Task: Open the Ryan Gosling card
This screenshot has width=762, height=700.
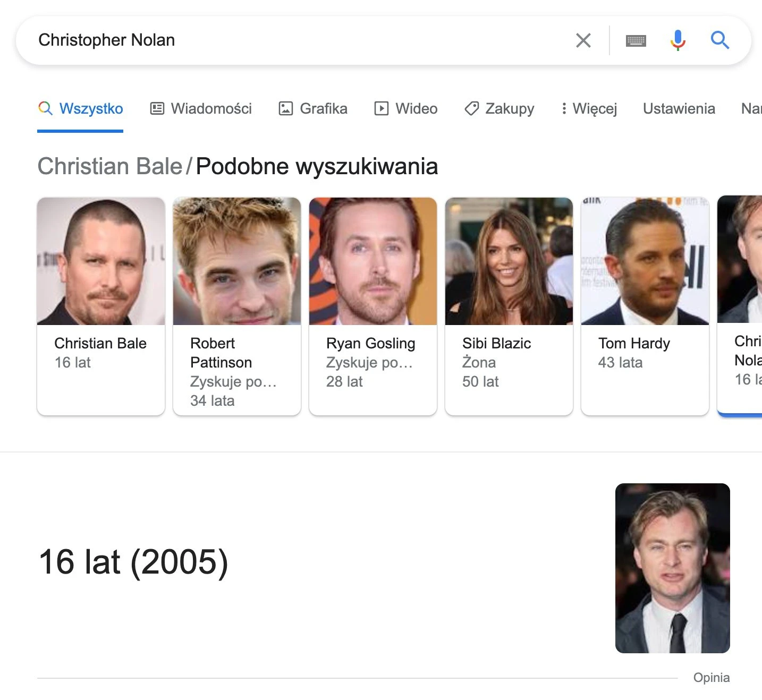Action: (x=373, y=306)
